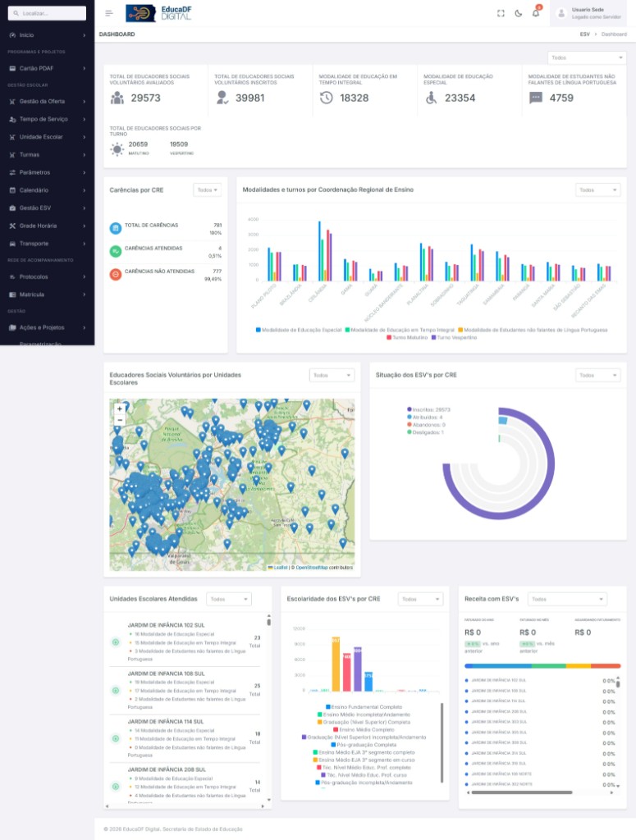636x840 pixels.
Task: Open Gestão da Oferta sidebar item
Action: [47, 101]
